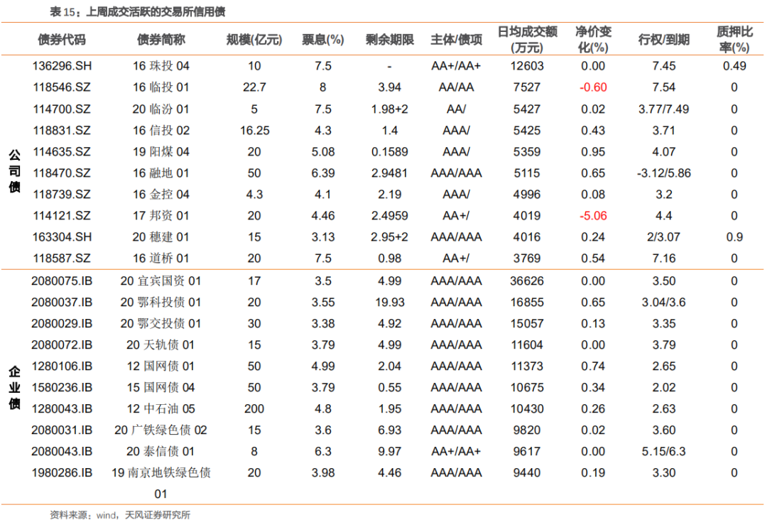Select bond code 114635.SZ
The width and height of the screenshot is (767, 532).
coord(62,152)
